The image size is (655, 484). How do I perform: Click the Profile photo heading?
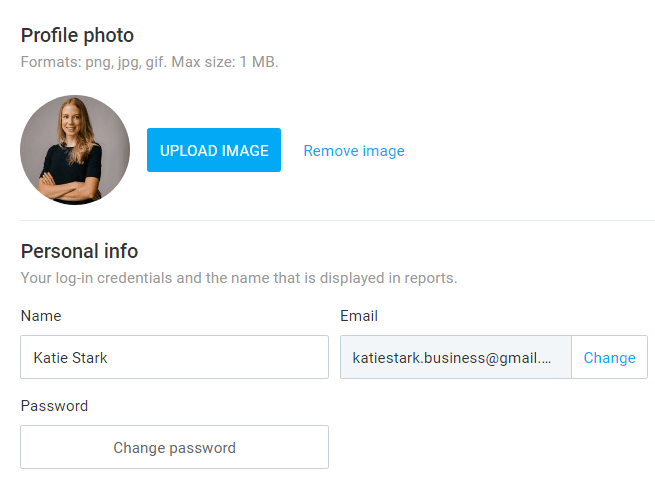tap(77, 35)
